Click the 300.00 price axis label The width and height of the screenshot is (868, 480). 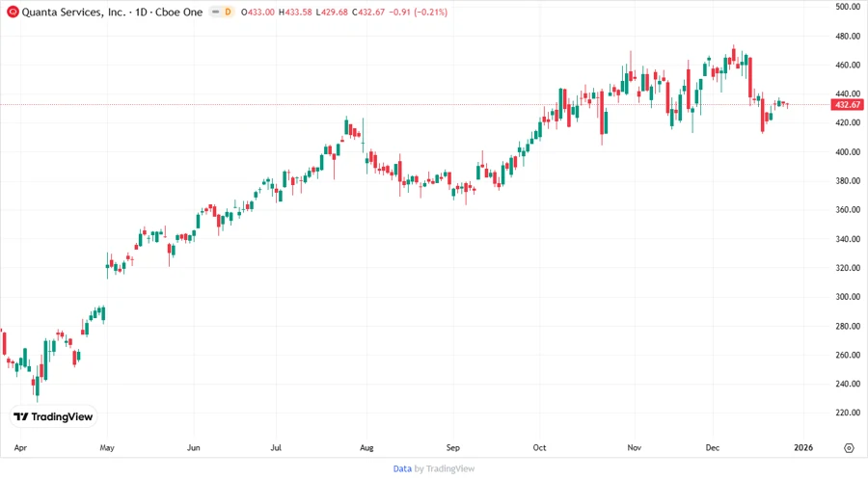tap(848, 297)
